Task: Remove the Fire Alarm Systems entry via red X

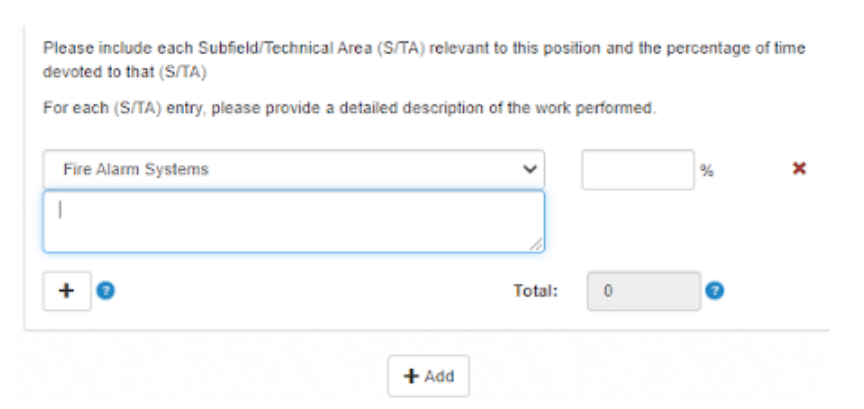Action: (x=798, y=169)
